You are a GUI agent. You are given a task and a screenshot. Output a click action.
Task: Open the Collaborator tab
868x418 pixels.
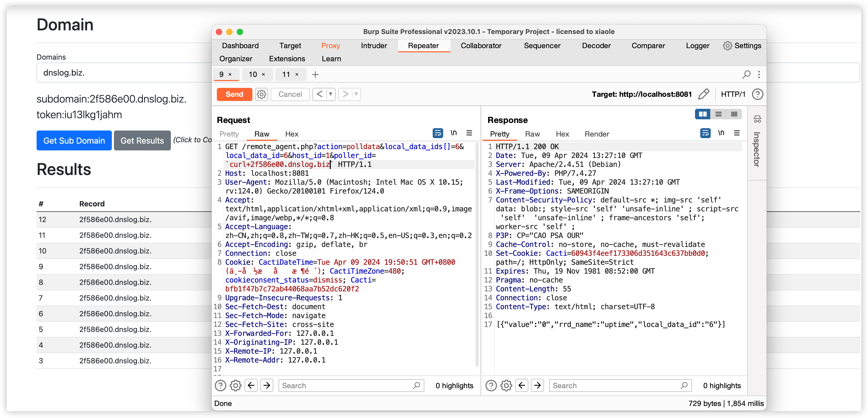coord(481,46)
